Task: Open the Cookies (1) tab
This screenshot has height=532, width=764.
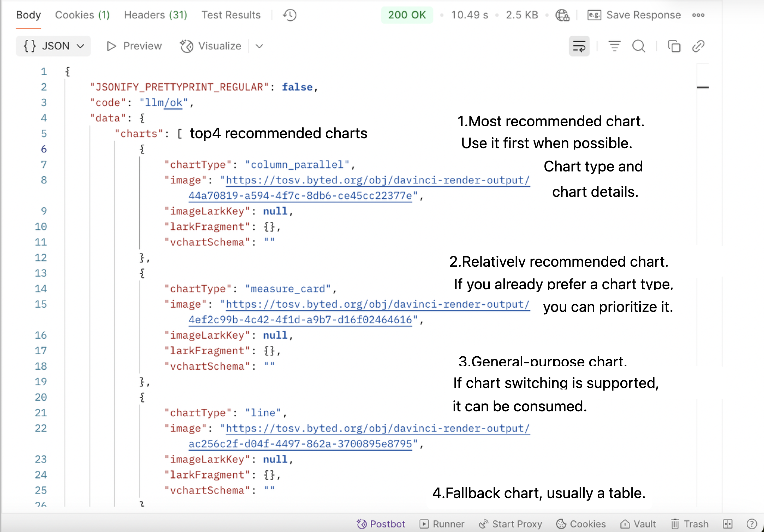Action: click(x=82, y=15)
